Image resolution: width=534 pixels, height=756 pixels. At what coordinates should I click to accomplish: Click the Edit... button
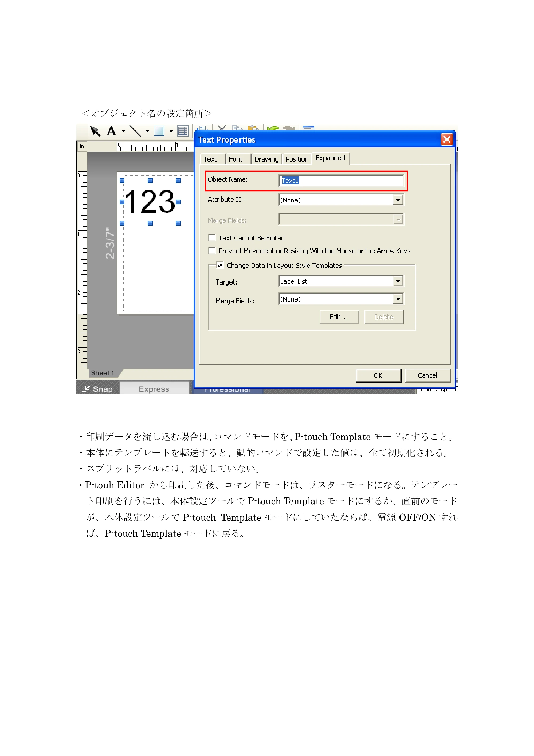pyautogui.click(x=339, y=317)
